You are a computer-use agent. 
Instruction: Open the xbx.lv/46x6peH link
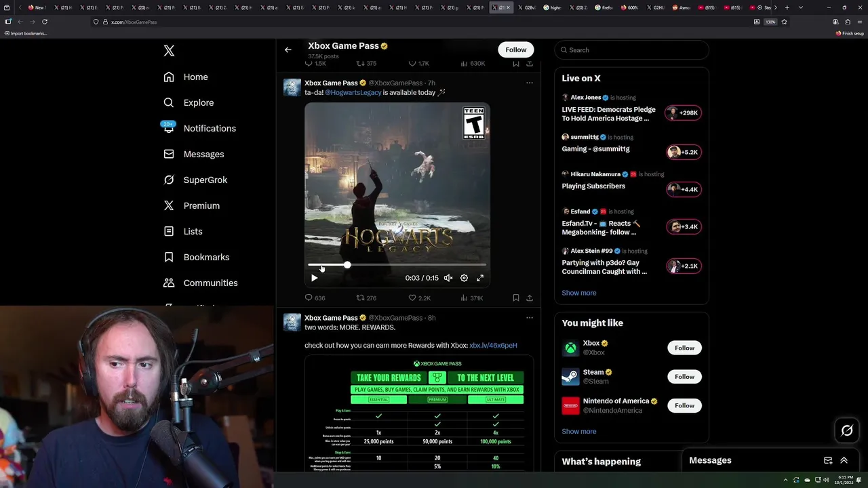click(x=493, y=346)
